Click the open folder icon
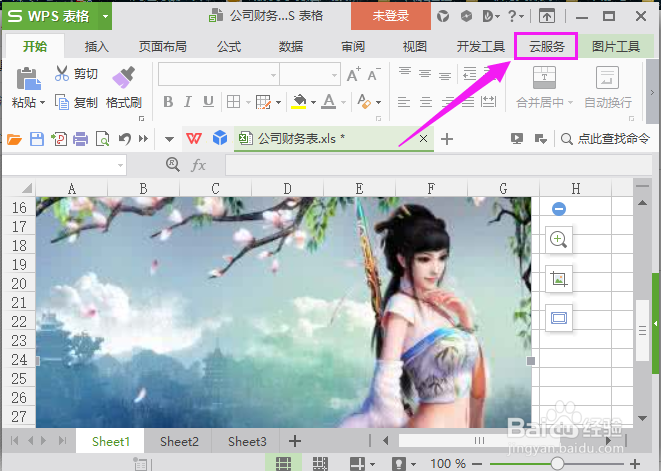This screenshot has height=471, width=661. [x=14, y=139]
